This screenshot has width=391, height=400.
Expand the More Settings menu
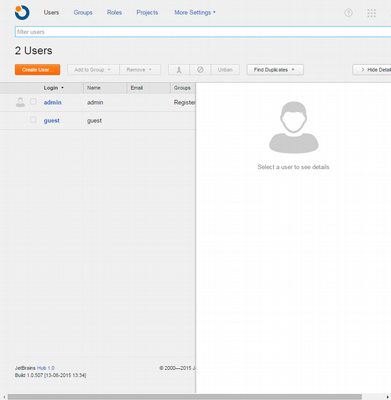[195, 12]
